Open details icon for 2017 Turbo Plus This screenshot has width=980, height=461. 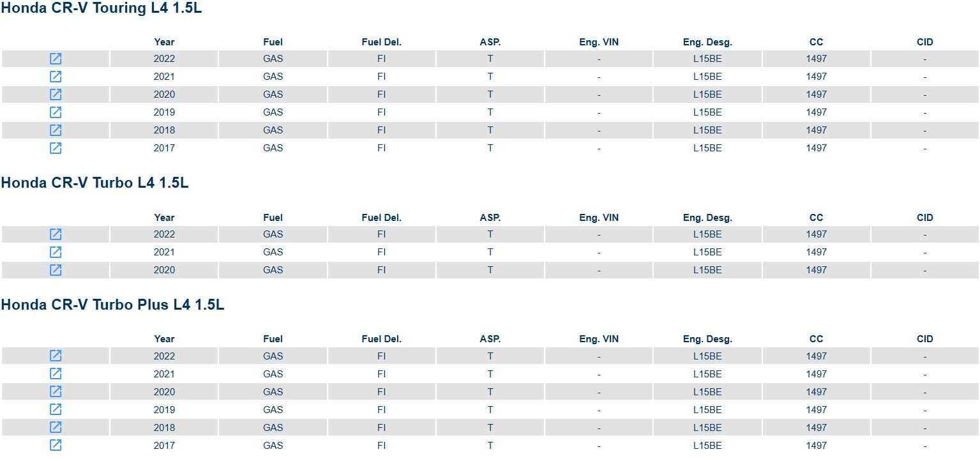(56, 446)
